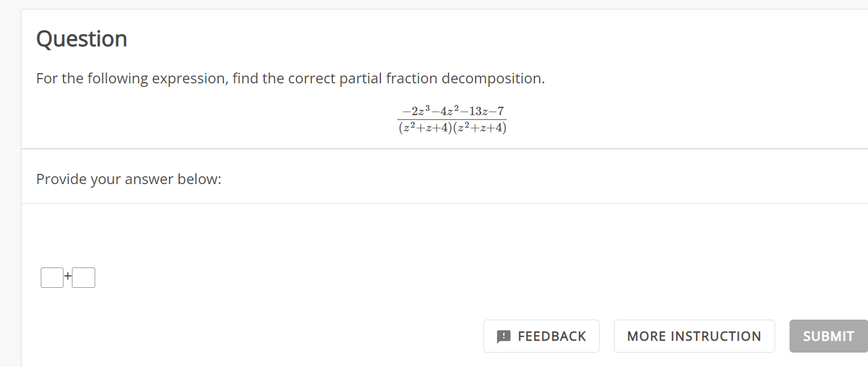The width and height of the screenshot is (868, 367).
Task: Click the plus sign between answer boxes
Action: point(68,277)
